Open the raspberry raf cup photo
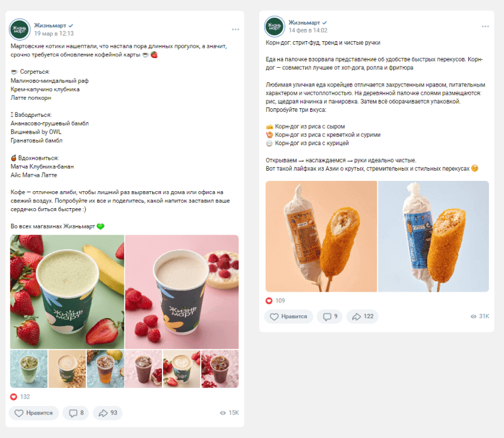The image size is (504, 438). tap(182, 292)
